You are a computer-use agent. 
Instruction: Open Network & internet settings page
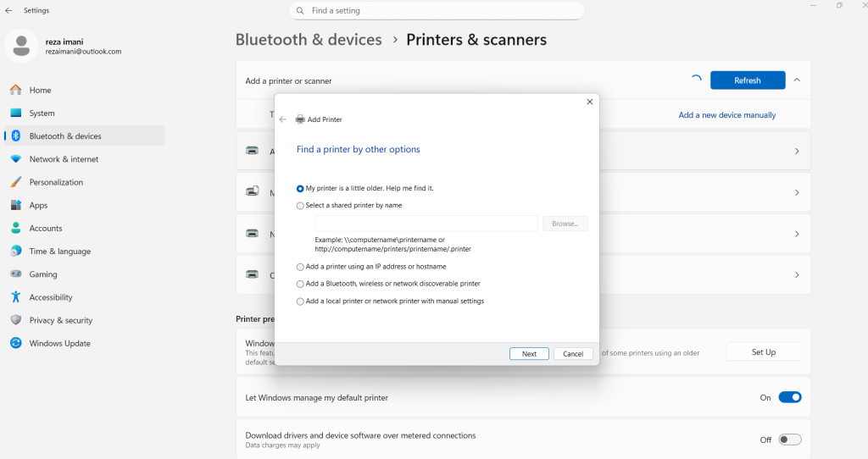tap(85, 159)
